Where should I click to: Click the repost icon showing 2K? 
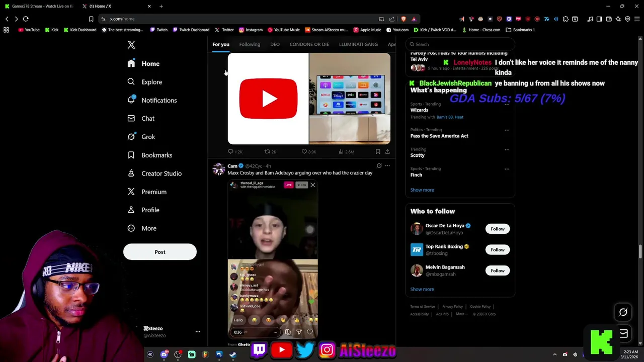point(267,151)
